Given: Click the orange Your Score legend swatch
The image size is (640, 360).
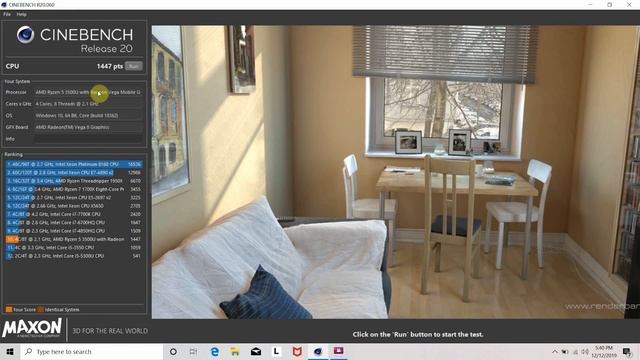Looking at the screenshot, I should click(x=9, y=309).
